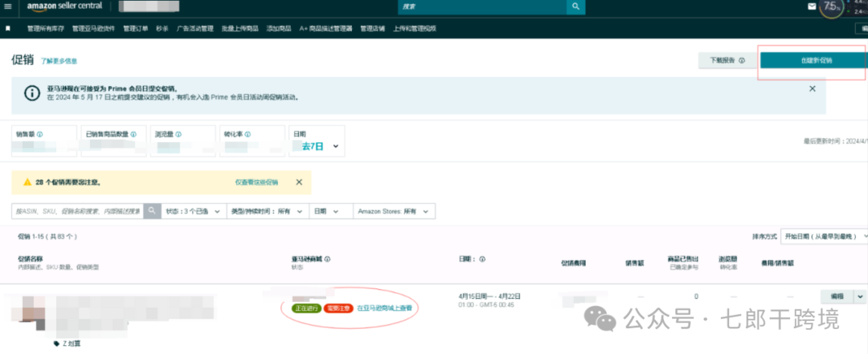The image size is (868, 354).
Task: Open 管理所有库存 in navigation bar
Action: (x=46, y=28)
